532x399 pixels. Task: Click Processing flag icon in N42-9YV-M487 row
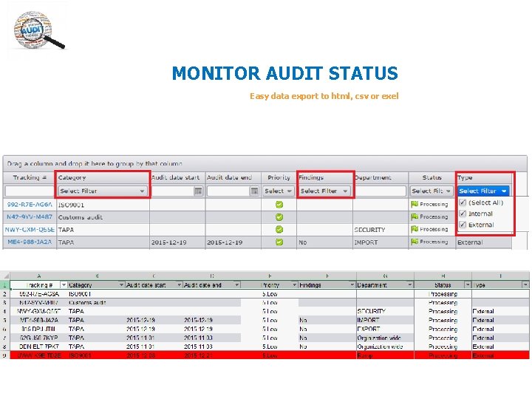point(415,216)
